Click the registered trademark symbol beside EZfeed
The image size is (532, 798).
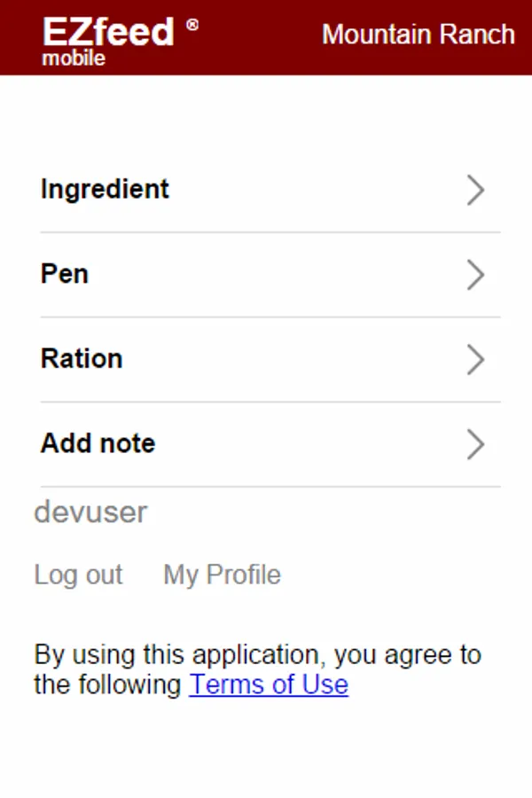tap(192, 25)
